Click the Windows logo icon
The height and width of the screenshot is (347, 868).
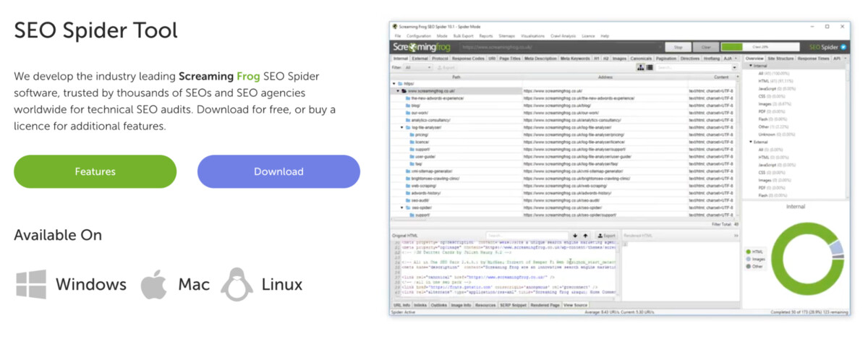click(x=31, y=284)
